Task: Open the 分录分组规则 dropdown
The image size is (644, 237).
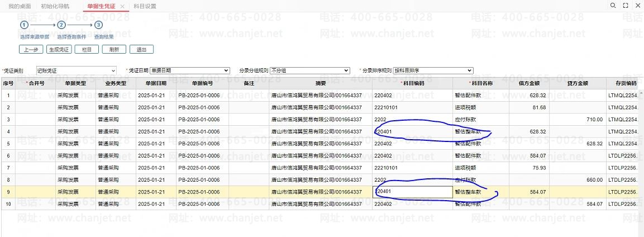Action: (x=310, y=70)
